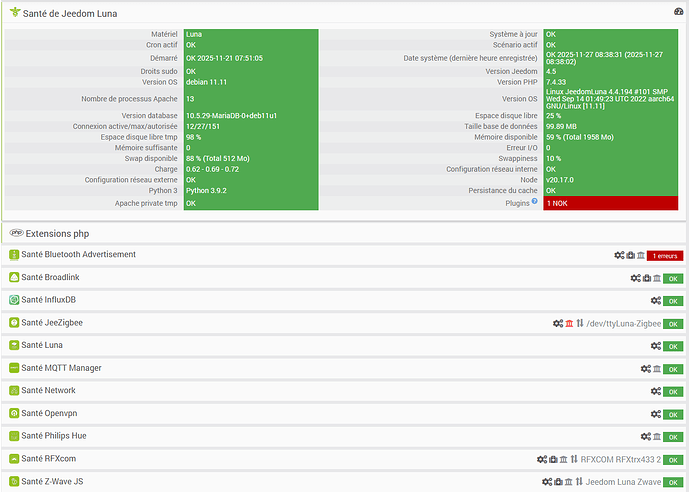Click the 'debian 11.11' Version OS value
The height and width of the screenshot is (493, 690).
coord(206,82)
